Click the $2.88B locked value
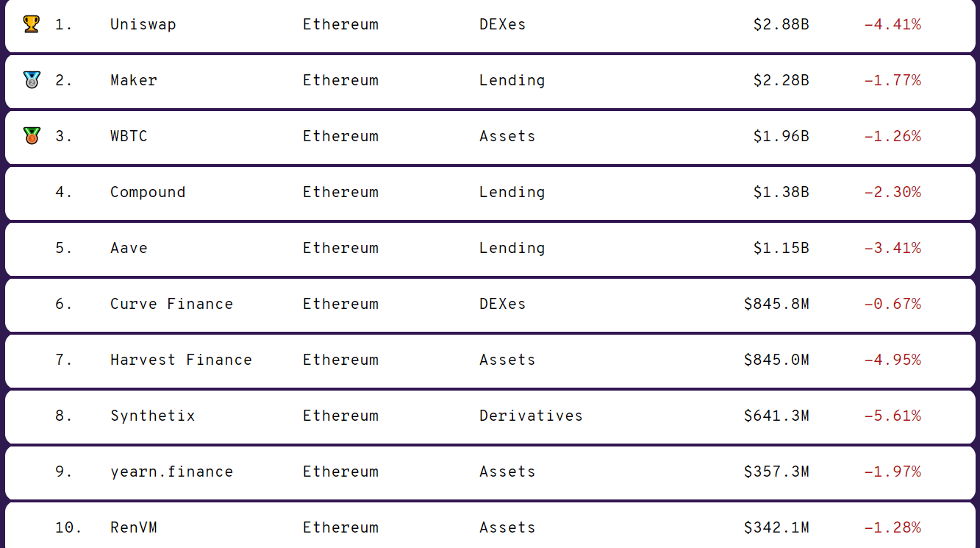 coord(781,24)
